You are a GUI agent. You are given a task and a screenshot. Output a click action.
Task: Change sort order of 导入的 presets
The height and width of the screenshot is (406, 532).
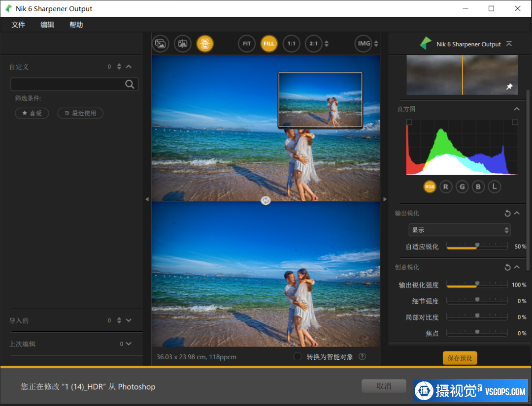pos(119,320)
